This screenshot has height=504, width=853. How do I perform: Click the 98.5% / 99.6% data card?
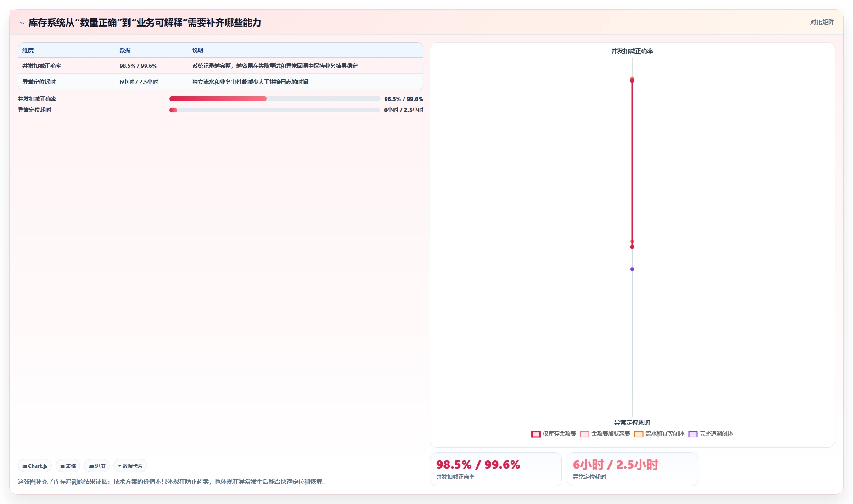pyautogui.click(x=495, y=469)
